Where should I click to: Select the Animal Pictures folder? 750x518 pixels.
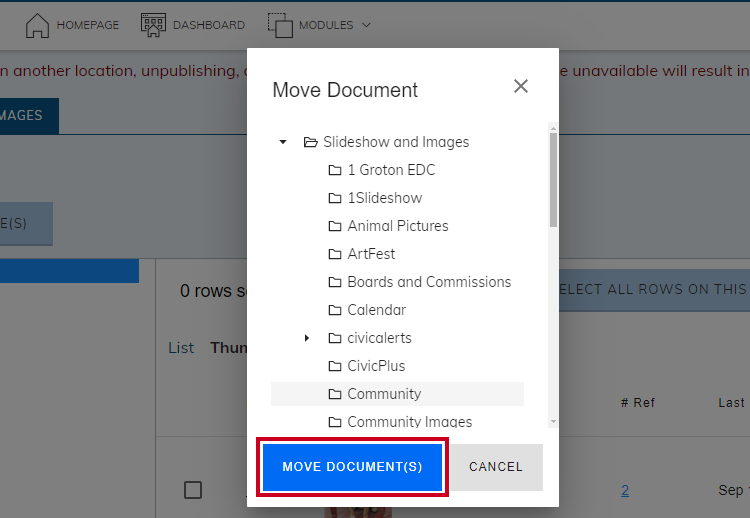click(x=398, y=226)
